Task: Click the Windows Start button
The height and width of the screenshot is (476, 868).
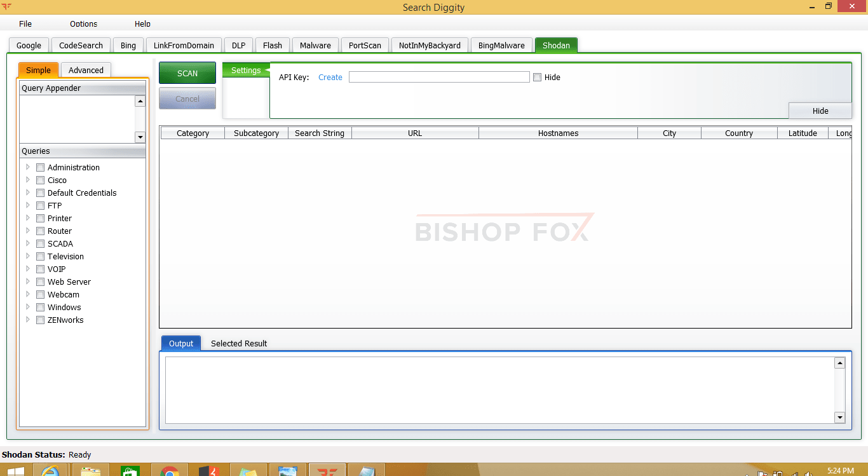Action: pos(15,471)
